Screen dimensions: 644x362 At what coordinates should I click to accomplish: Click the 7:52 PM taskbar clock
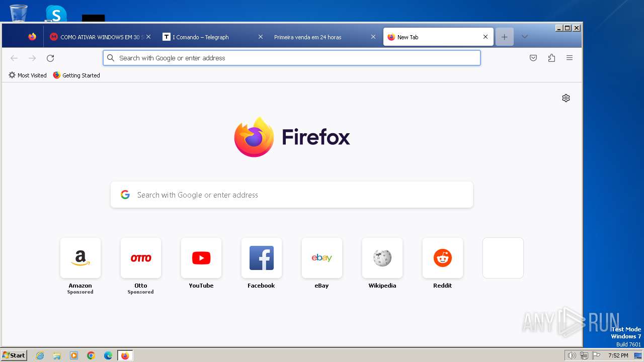pyautogui.click(x=618, y=355)
